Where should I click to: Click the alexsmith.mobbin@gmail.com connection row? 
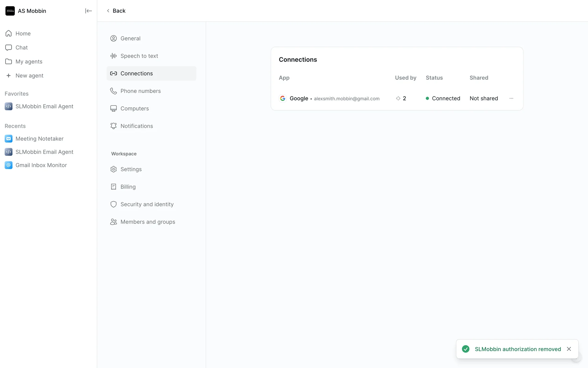coord(346,99)
